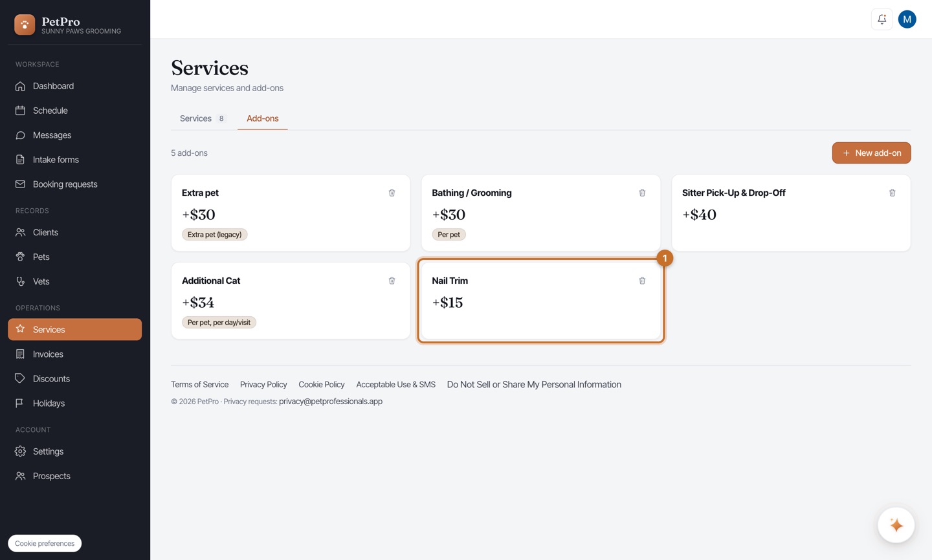932x560 pixels.
Task: Click the PetPro paw logo icon
Action: [25, 25]
